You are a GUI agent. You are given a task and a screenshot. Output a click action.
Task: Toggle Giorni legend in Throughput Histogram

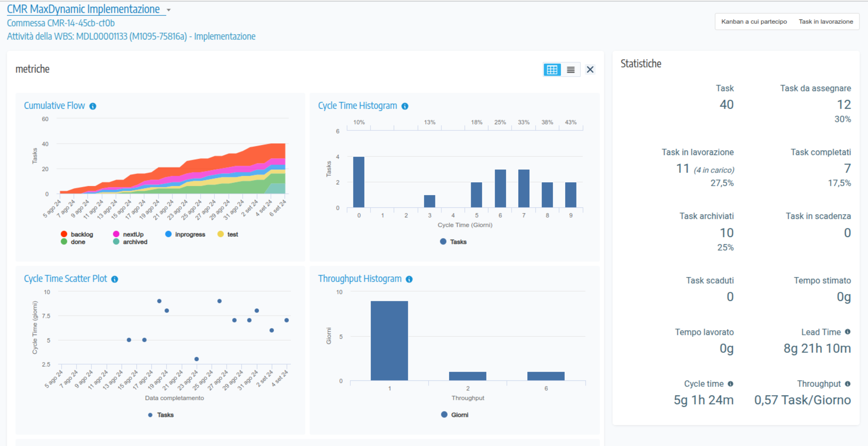click(x=454, y=415)
